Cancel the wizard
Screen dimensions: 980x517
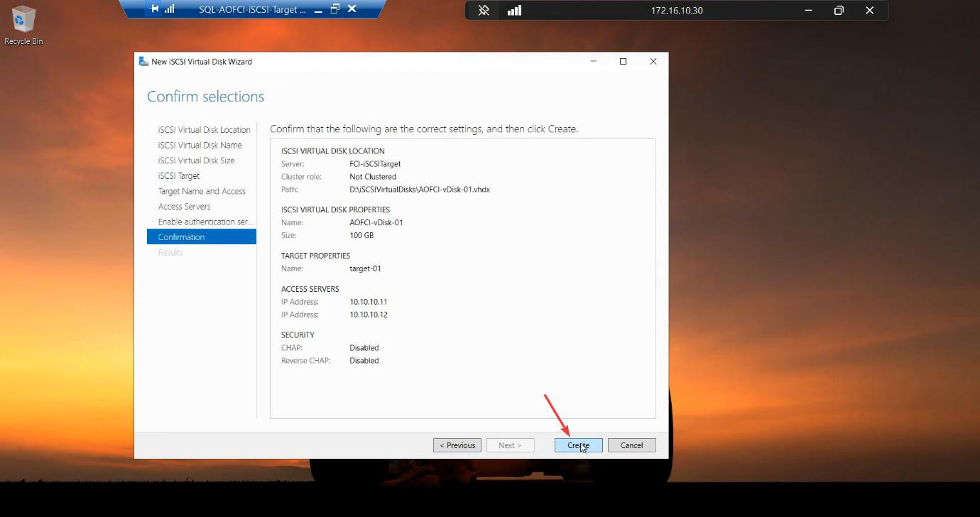point(631,445)
